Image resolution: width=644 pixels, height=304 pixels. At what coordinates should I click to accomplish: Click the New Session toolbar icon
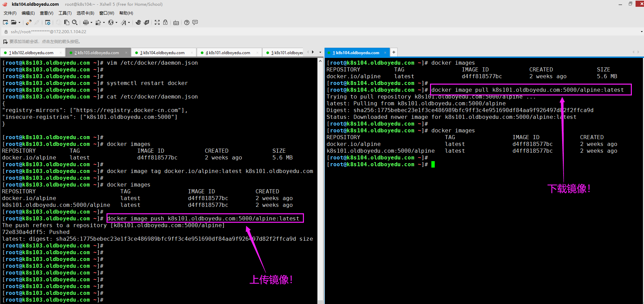pyautogui.click(x=5, y=22)
